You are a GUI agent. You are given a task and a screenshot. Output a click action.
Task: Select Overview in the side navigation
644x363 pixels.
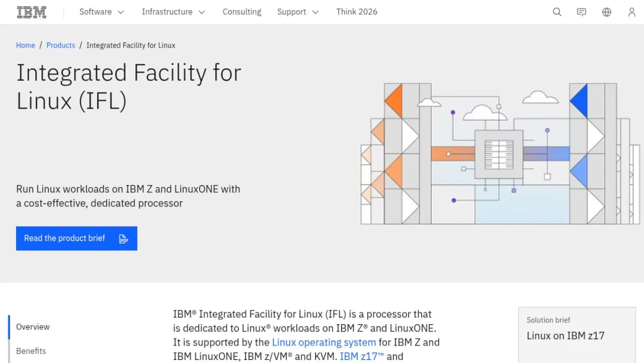coord(33,327)
